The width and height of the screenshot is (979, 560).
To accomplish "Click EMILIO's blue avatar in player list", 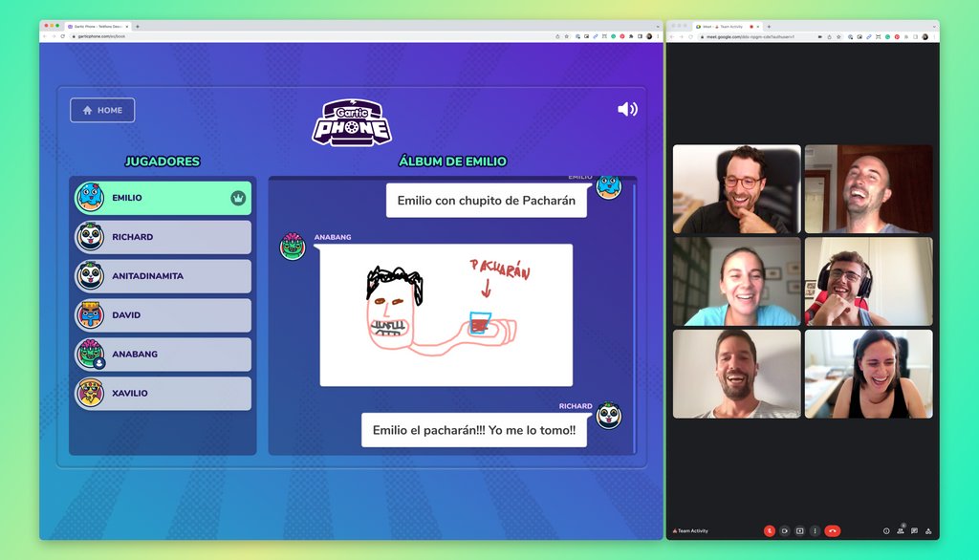I will [x=91, y=197].
